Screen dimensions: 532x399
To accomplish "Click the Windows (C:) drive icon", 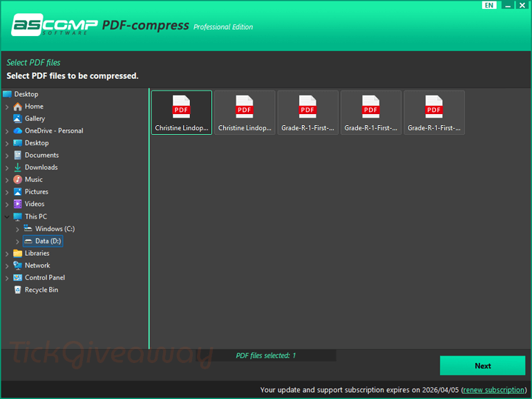I will click(28, 228).
